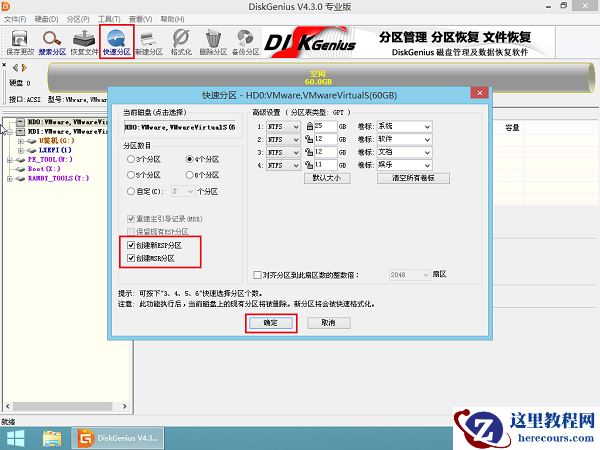
Task: Click the HD0 disk icon in tree
Action: coord(21,122)
